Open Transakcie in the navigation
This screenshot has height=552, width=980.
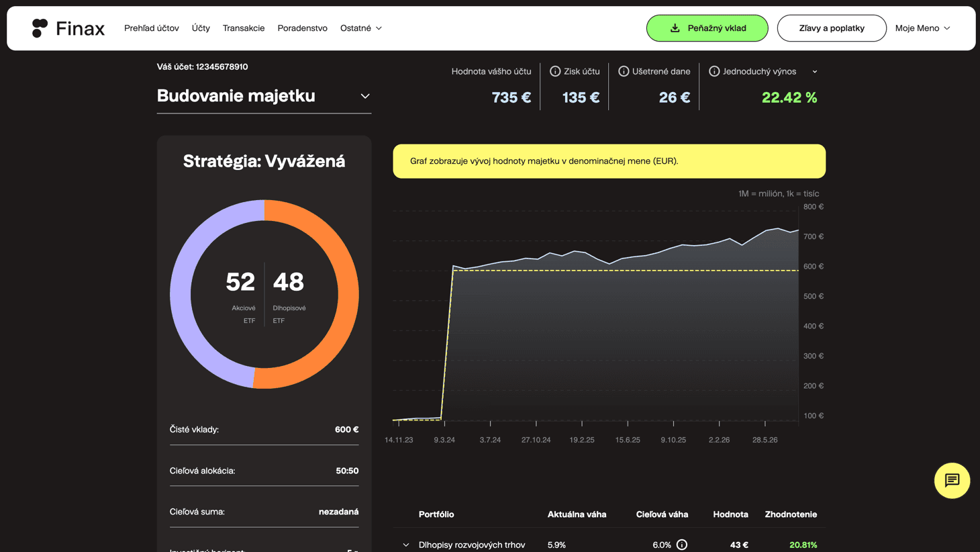pos(244,28)
